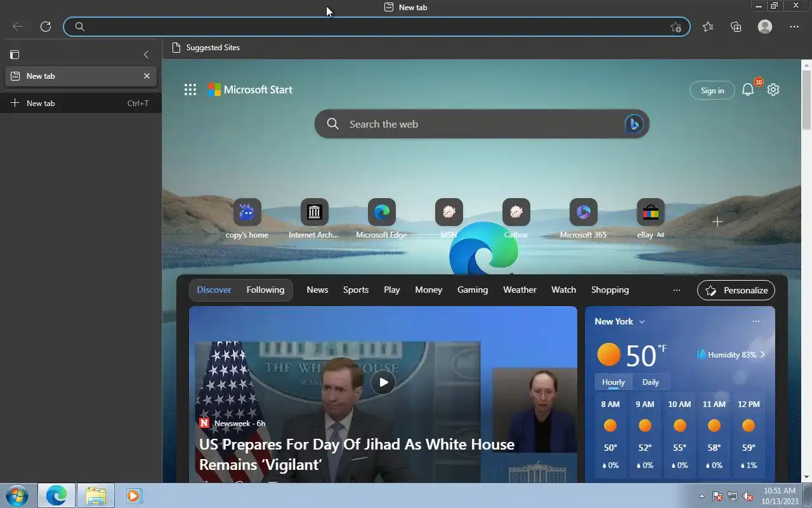The height and width of the screenshot is (508, 812).
Task: Click the 12 PM forecast column
Action: click(x=749, y=436)
